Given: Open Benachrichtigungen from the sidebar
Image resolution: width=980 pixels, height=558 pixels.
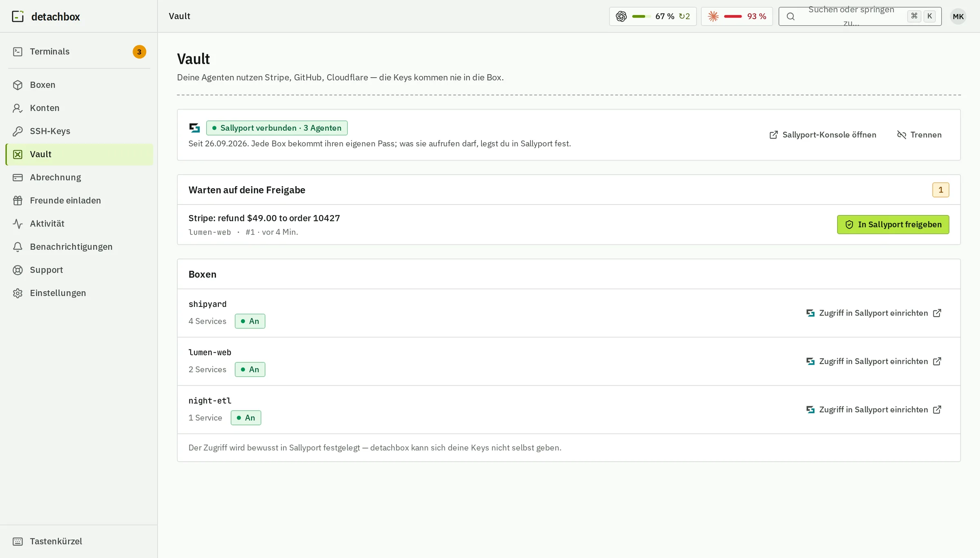Looking at the screenshot, I should 79,247.
